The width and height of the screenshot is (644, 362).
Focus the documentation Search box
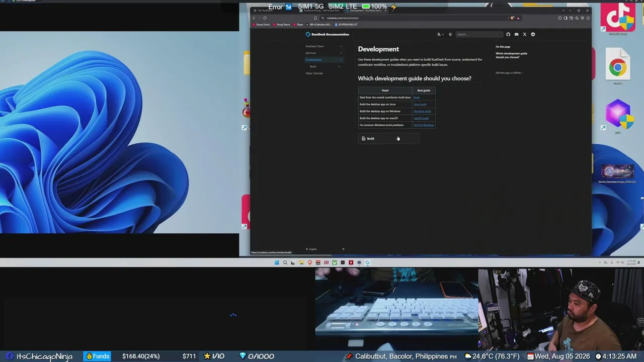pos(479,34)
